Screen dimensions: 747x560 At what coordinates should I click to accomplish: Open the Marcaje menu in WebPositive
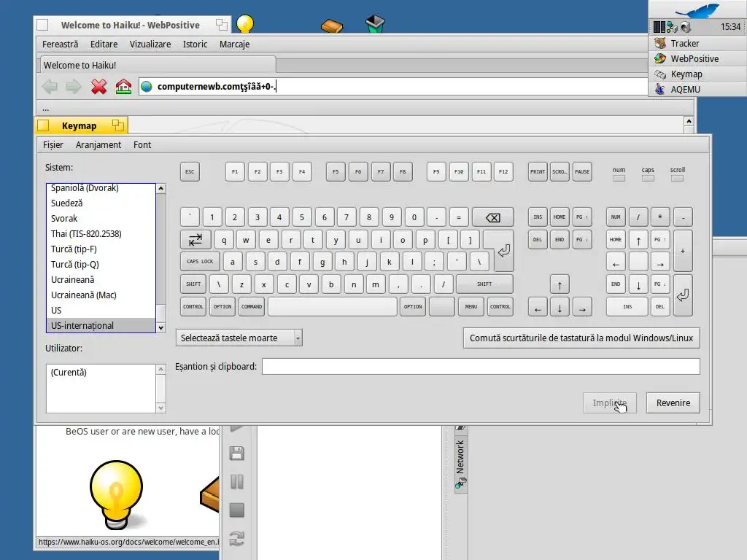pos(234,44)
